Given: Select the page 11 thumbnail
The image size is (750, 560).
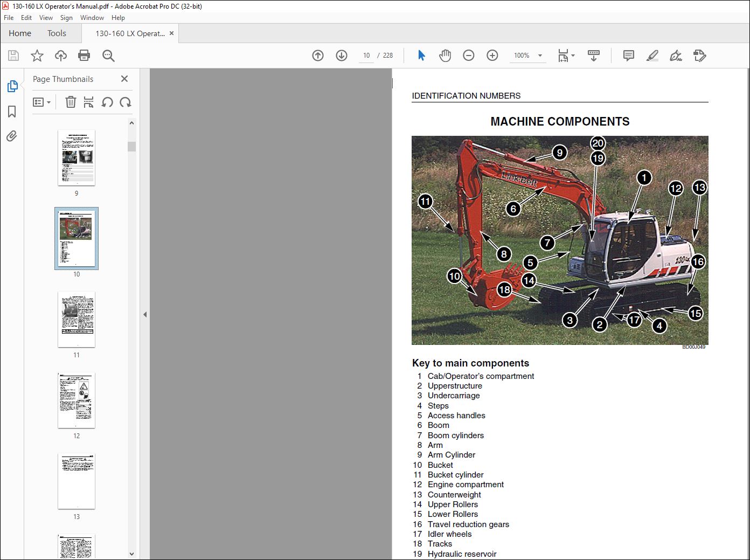Looking at the screenshot, I should pyautogui.click(x=77, y=320).
